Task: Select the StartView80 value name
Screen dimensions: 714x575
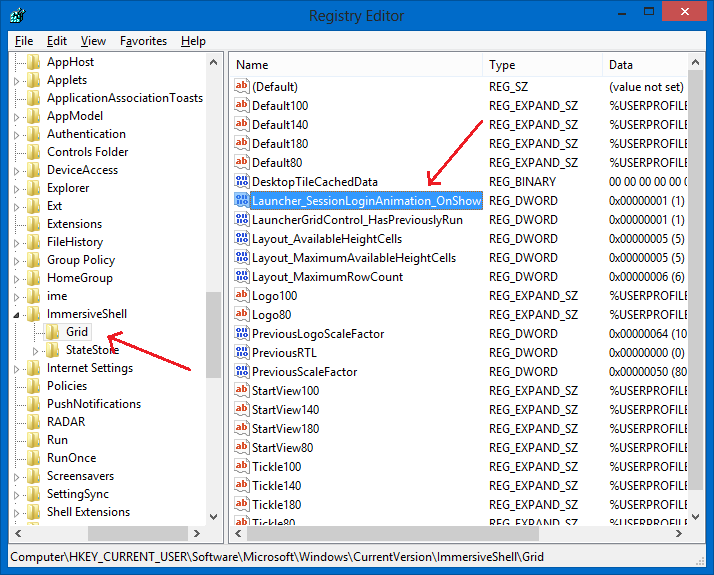Action: click(283, 448)
